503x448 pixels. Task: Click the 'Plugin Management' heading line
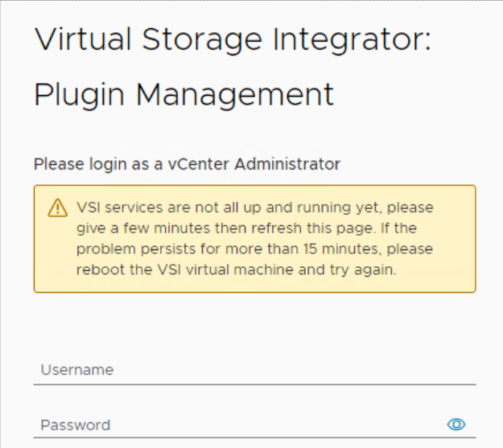tap(183, 94)
